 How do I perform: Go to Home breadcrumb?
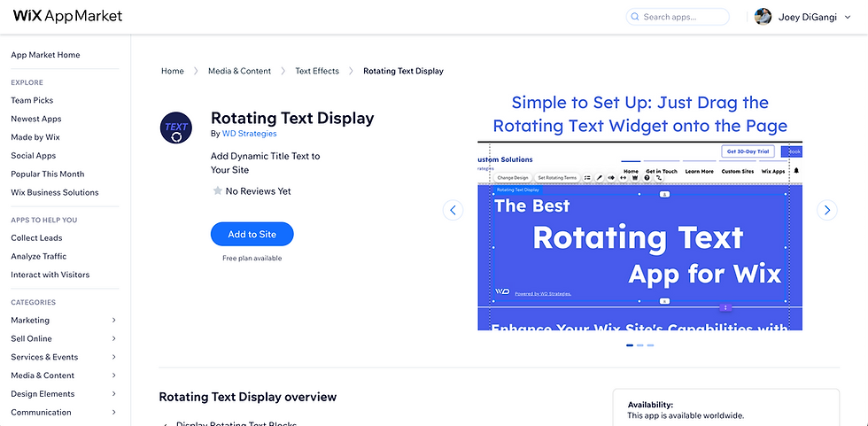point(172,71)
